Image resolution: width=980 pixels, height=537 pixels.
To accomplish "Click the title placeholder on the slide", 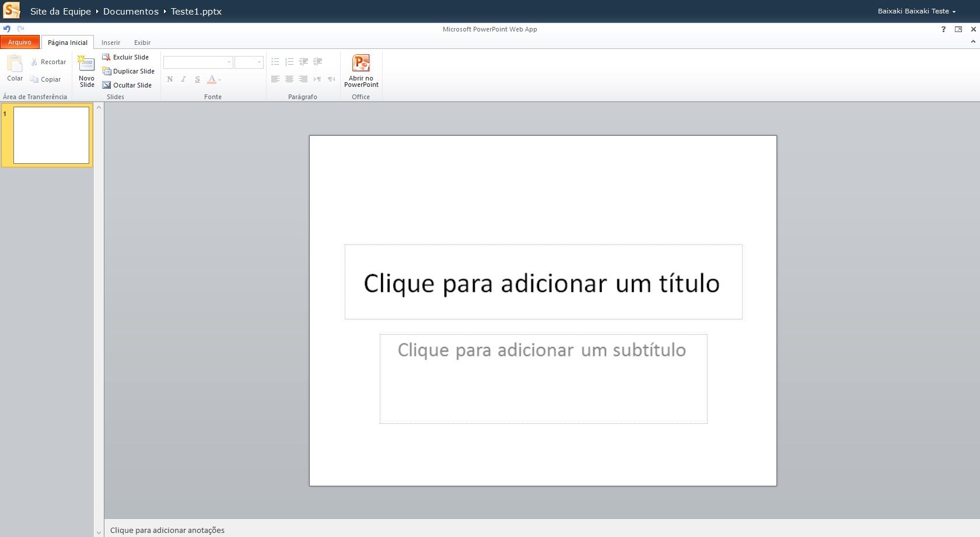I will [543, 282].
